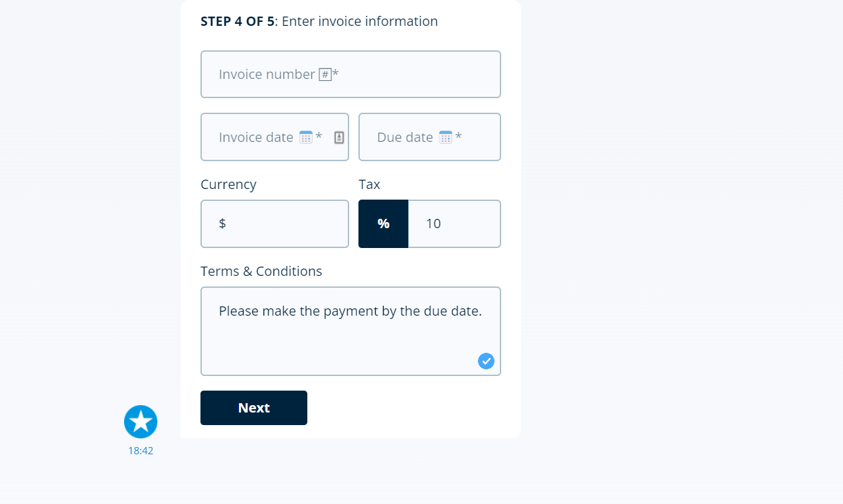Viewport: 843px width, 504px height.
Task: Click the blue checkmark on Terms & Conditions box
Action: click(486, 361)
